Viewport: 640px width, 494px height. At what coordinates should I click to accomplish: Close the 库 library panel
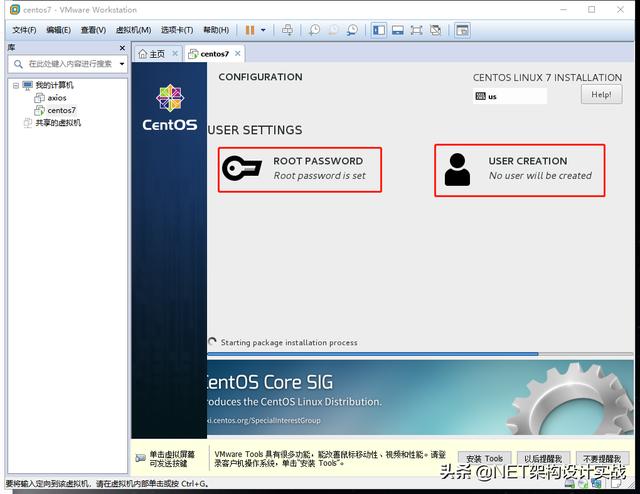point(122,48)
